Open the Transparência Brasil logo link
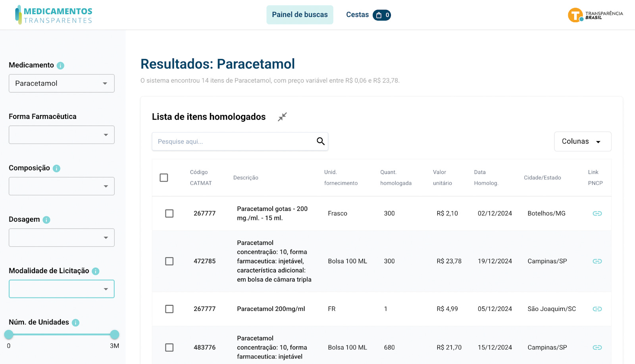 click(595, 15)
